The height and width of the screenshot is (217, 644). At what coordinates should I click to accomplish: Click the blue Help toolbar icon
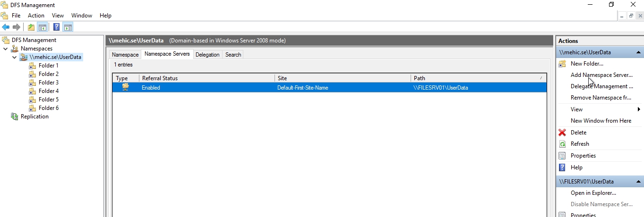pyautogui.click(x=56, y=27)
